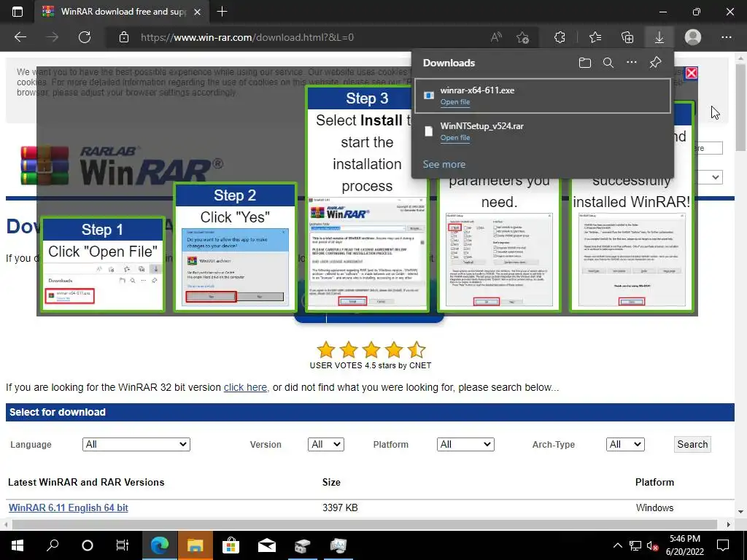
Task: Show hidden system tray icons
Action: click(x=617, y=545)
